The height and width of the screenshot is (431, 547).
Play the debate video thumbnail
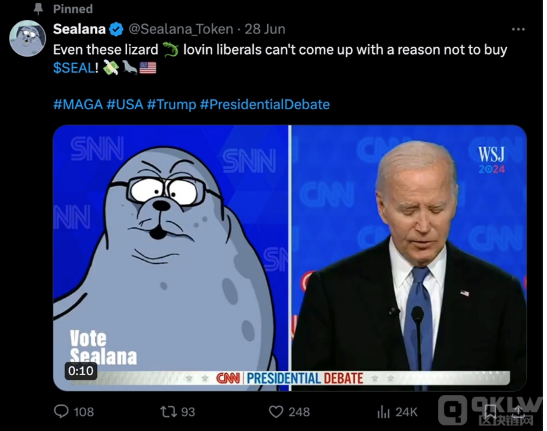pos(290,258)
